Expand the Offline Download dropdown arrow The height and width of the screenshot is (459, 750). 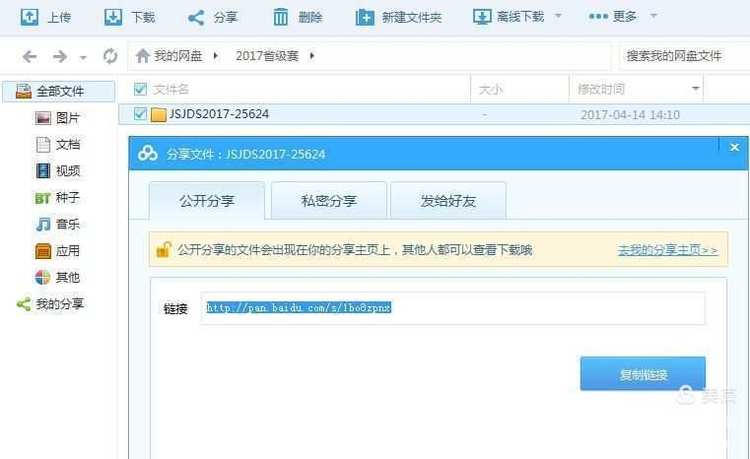coord(558,16)
